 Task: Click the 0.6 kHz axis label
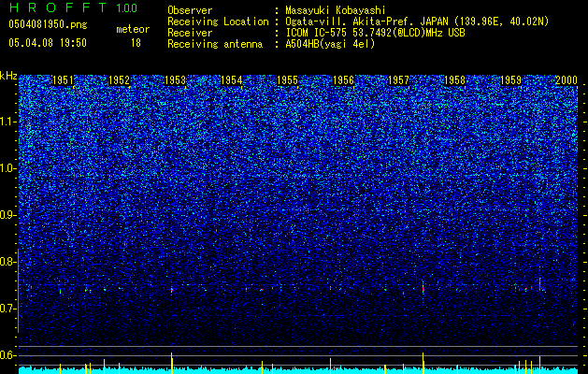[x=8, y=355]
